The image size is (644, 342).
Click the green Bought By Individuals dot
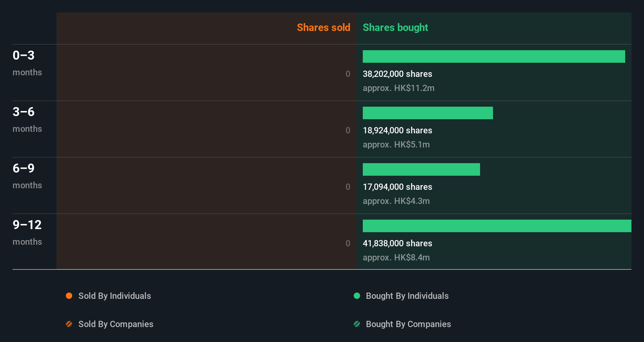357,296
